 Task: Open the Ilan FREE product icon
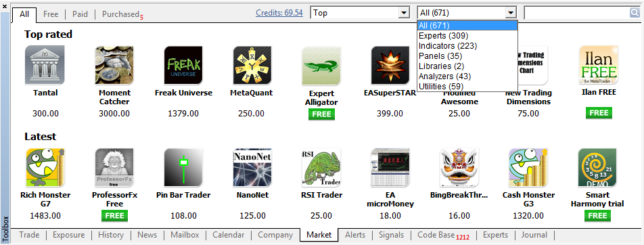(x=598, y=65)
